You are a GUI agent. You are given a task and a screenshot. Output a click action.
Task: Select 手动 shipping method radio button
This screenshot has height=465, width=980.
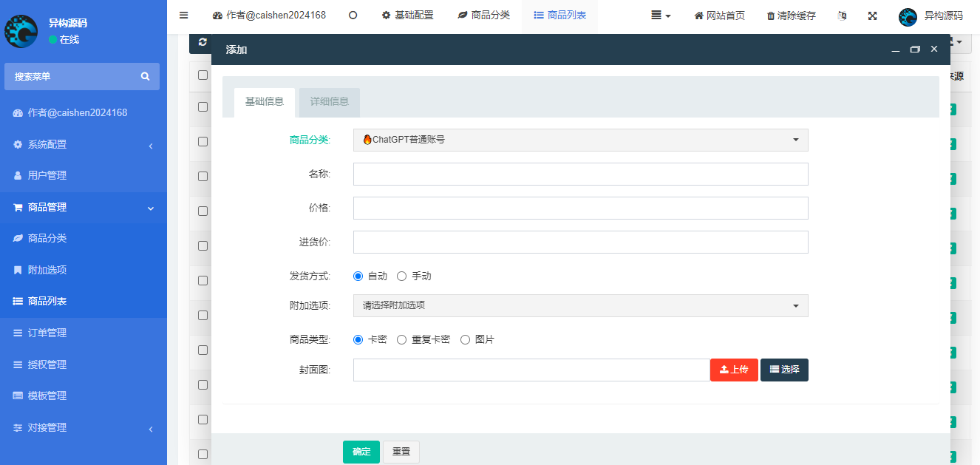(403, 276)
